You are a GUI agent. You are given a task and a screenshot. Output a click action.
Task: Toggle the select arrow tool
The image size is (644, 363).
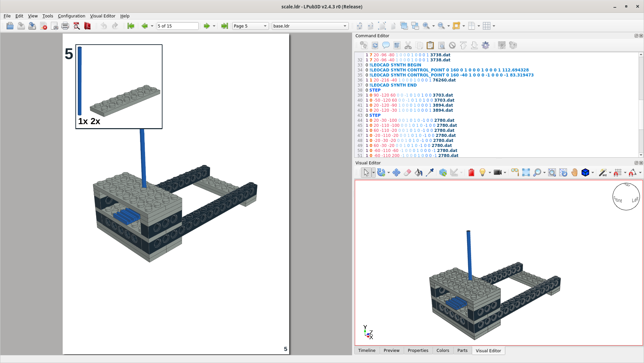click(x=366, y=172)
